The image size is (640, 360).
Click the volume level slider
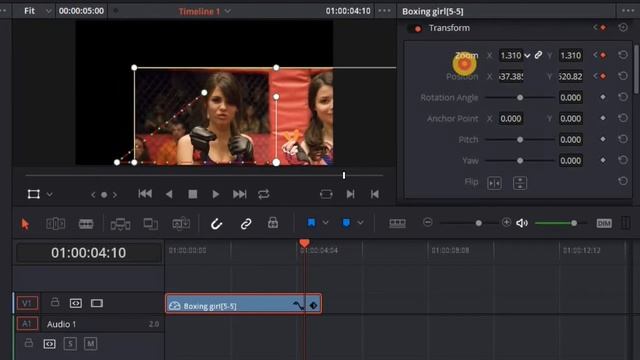560,223
